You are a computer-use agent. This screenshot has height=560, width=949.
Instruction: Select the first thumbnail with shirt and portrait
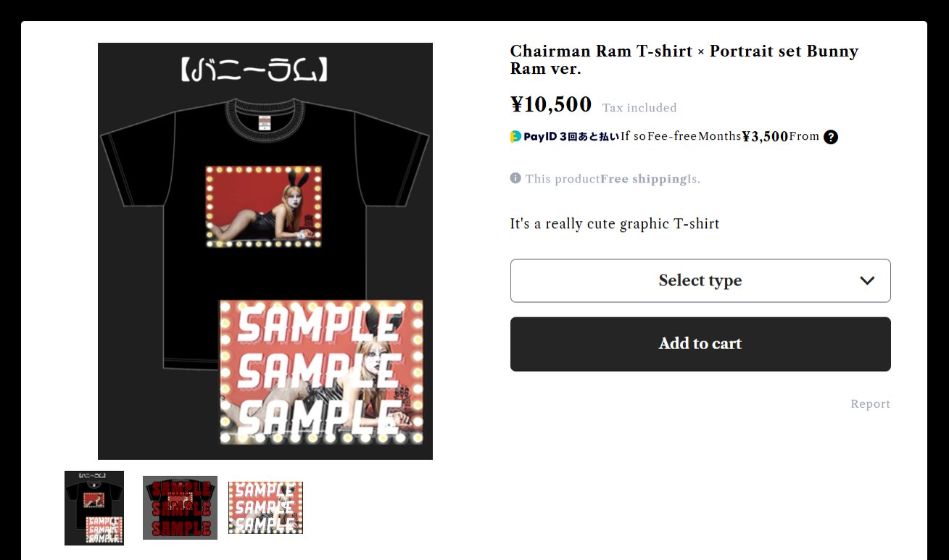(94, 508)
